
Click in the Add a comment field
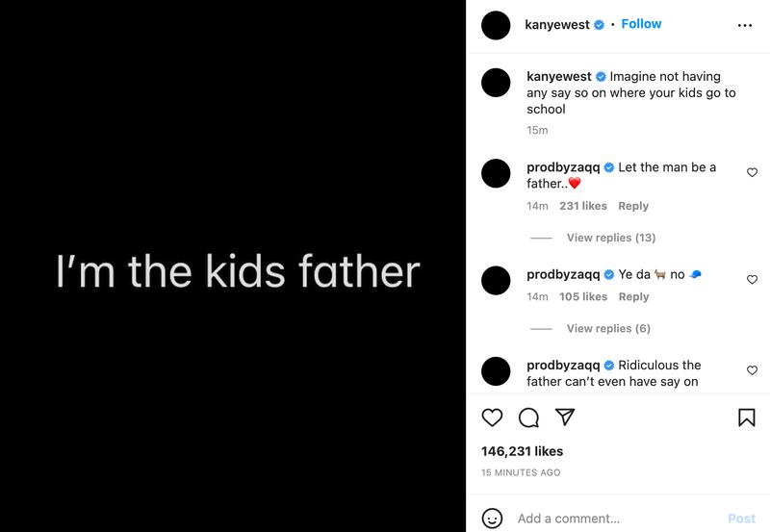[616, 518]
